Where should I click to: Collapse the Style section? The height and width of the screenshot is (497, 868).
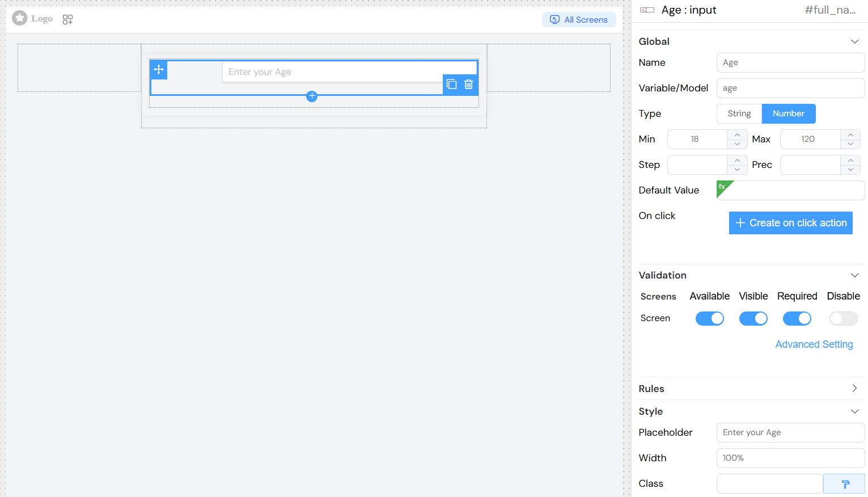point(855,411)
